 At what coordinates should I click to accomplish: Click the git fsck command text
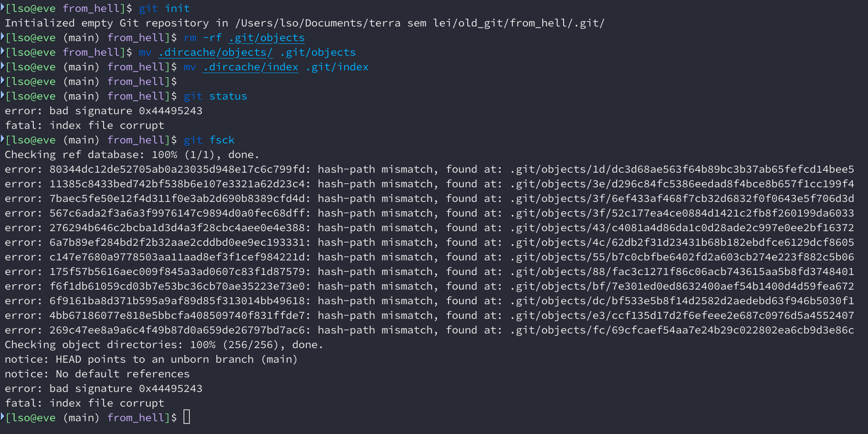tap(209, 140)
